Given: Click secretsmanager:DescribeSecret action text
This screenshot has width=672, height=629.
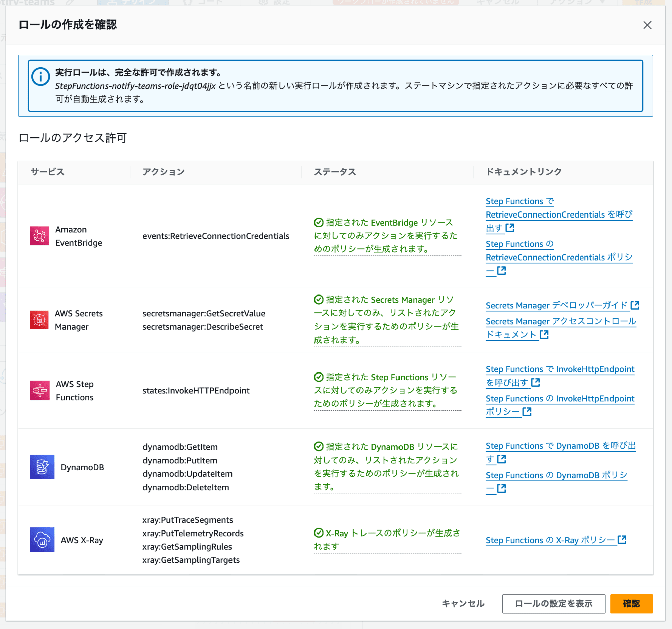Looking at the screenshot, I should [x=203, y=327].
